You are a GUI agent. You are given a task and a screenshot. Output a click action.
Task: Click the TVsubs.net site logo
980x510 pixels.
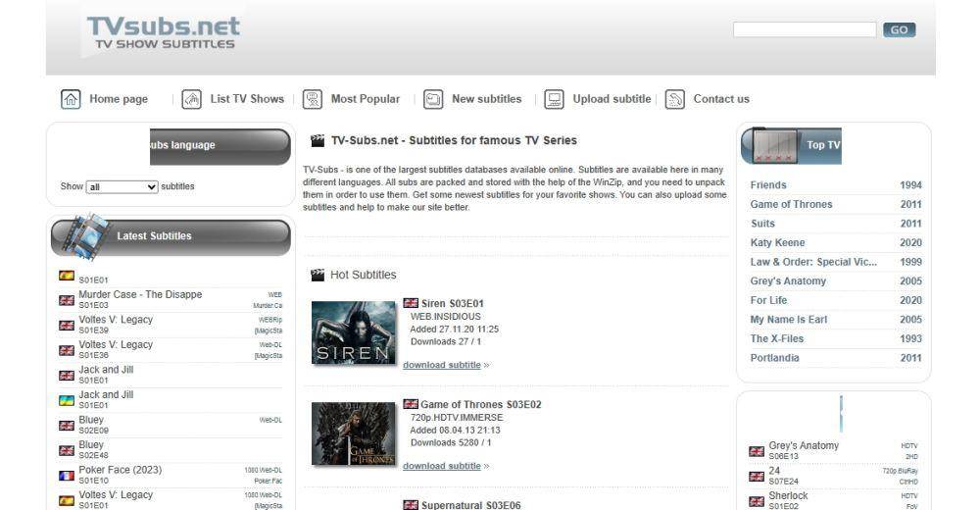click(163, 32)
